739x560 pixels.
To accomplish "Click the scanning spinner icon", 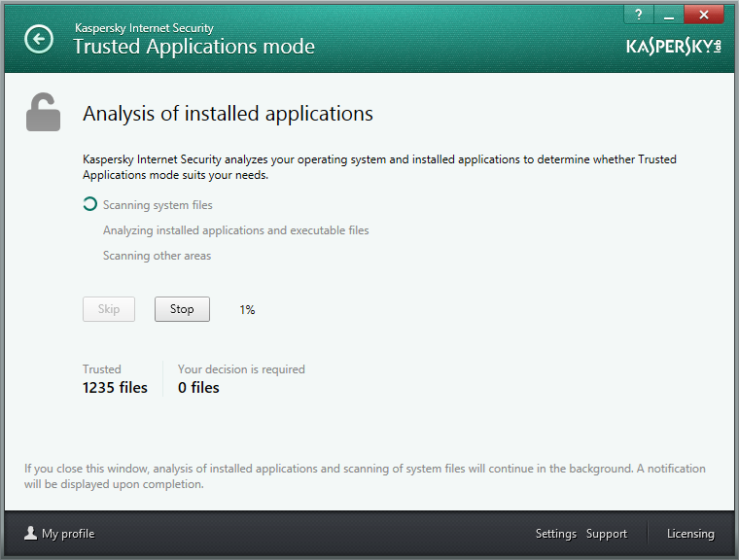I will tap(90, 204).
